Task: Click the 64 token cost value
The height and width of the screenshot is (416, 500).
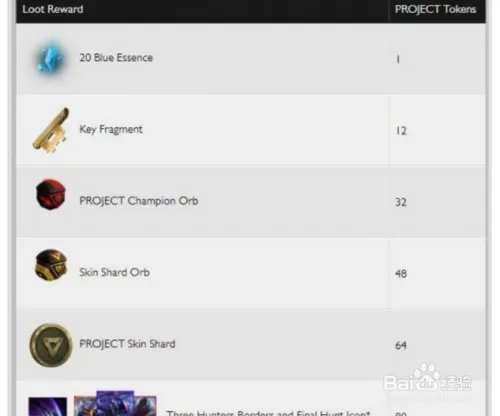Action: 401,345
